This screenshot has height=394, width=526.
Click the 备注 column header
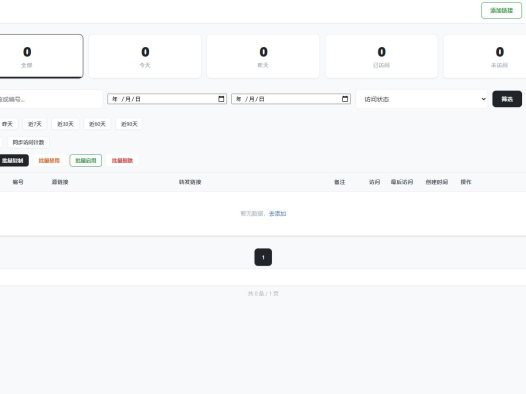[x=339, y=182]
